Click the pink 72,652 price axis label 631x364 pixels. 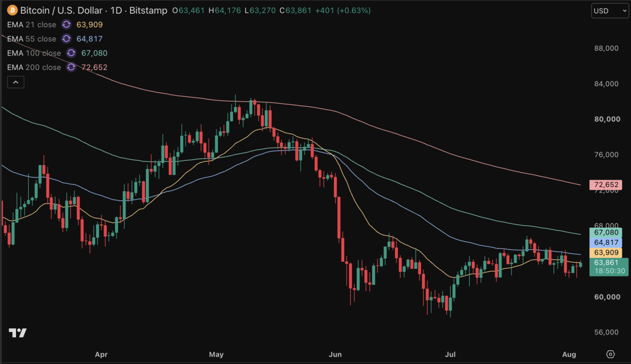606,185
